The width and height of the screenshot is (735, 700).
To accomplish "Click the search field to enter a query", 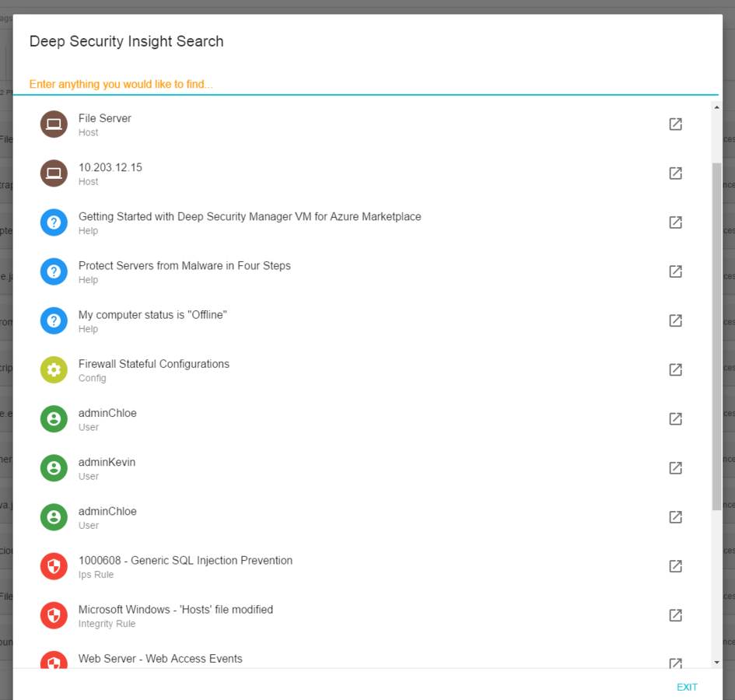I will pos(366,85).
